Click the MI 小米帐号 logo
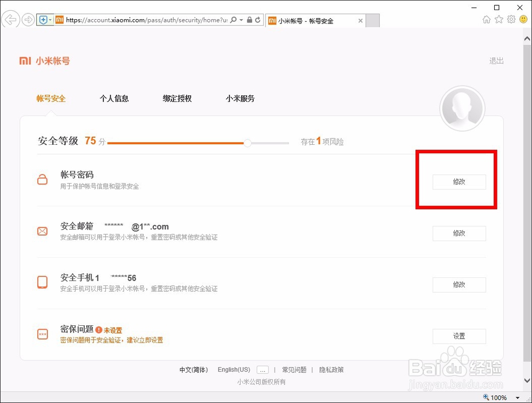Viewport: 532px width, 403px height. click(x=45, y=61)
